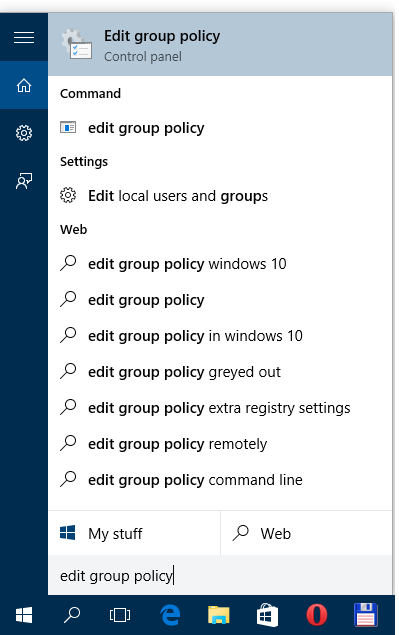Click the 'Web' section heading

tap(73, 230)
